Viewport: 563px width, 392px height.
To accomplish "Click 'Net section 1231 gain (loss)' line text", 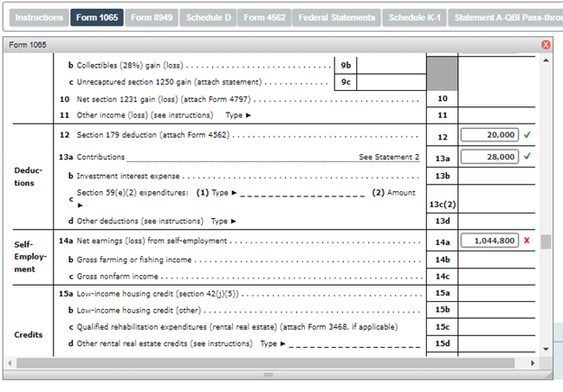I will coord(163,99).
